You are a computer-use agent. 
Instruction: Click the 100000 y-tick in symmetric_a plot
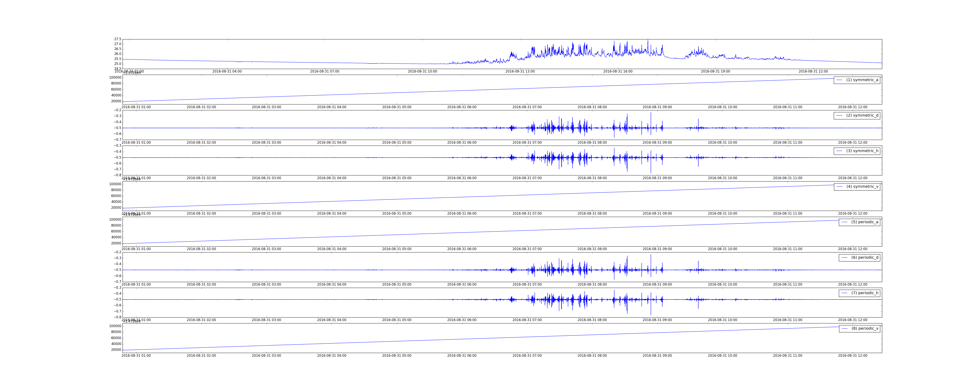pyautogui.click(x=115, y=78)
